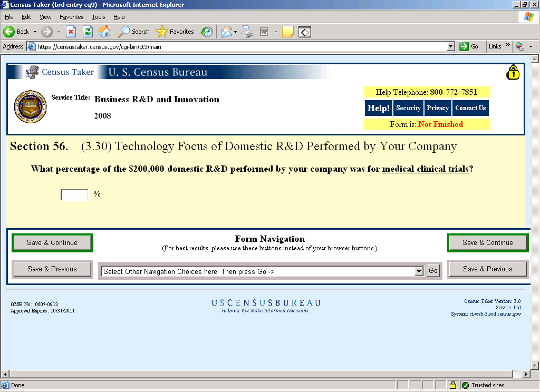The width and height of the screenshot is (540, 392).
Task: Click the left Save & Continue button
Action: (52, 243)
